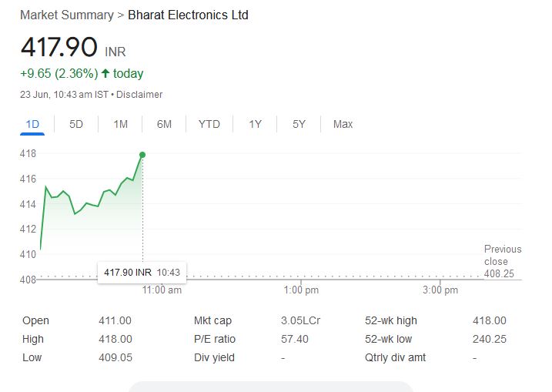Open the Disclaimer link

tap(139, 94)
